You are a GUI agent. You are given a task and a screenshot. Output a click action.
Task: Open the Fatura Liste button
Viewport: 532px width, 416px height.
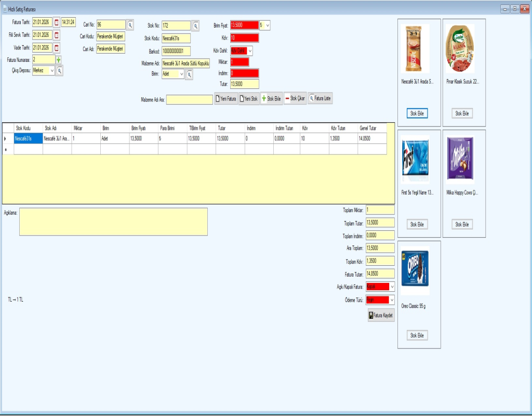click(320, 99)
